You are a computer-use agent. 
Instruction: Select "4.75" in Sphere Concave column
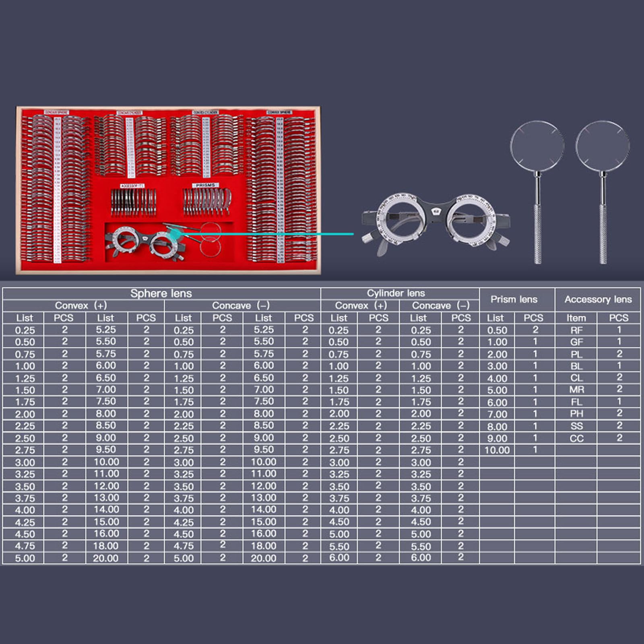click(x=184, y=546)
